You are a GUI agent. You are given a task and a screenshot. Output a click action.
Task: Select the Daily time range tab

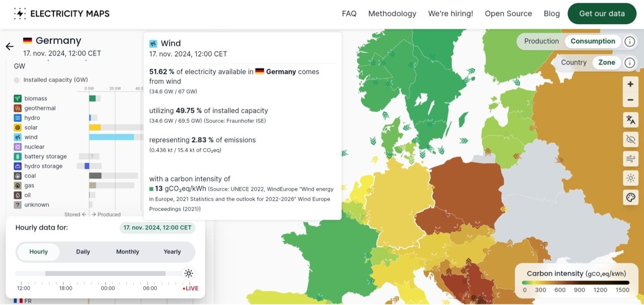[83, 252]
